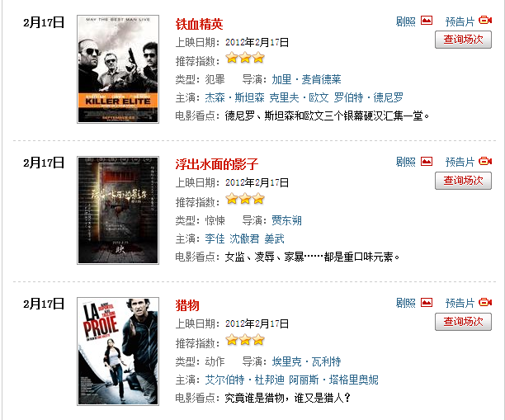
Task: Open the 猎物 movie title link
Action: click(x=187, y=305)
